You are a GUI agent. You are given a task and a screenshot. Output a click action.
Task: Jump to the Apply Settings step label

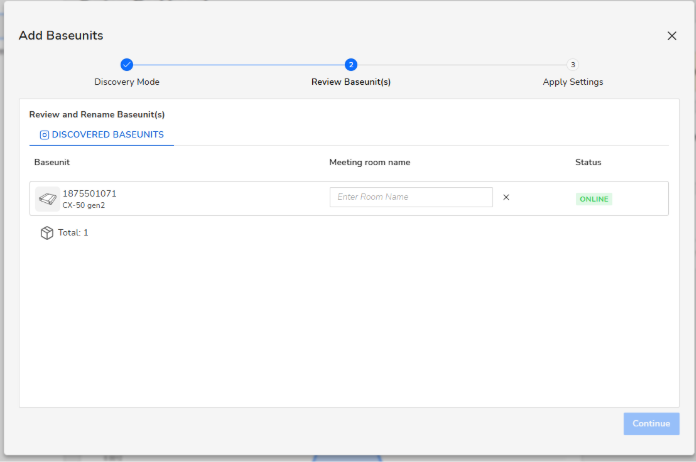click(x=573, y=82)
